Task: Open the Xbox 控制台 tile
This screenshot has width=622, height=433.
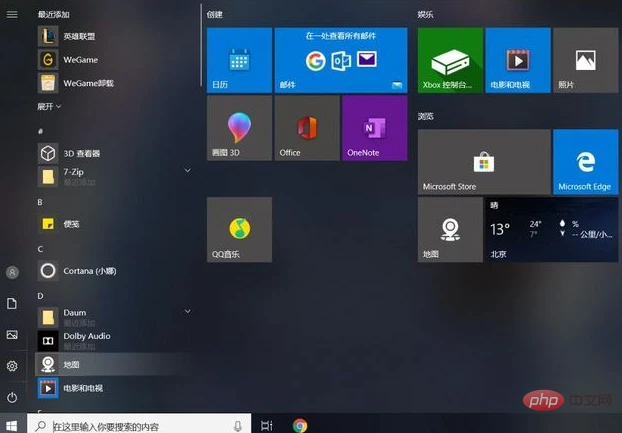Action: click(450, 60)
